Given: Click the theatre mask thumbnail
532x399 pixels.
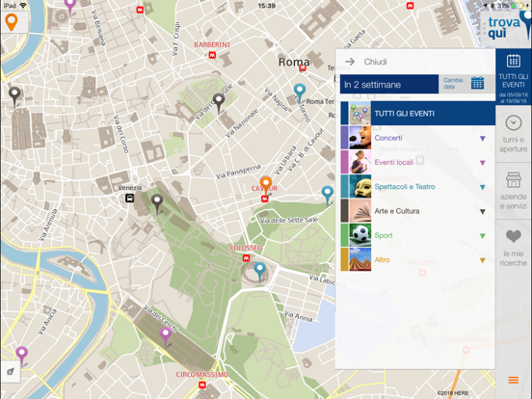Looking at the screenshot, I should (360, 187).
